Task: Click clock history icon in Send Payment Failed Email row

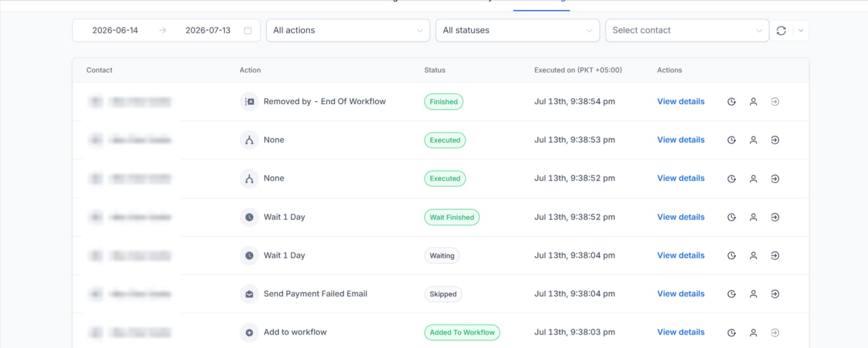Action: tap(731, 294)
